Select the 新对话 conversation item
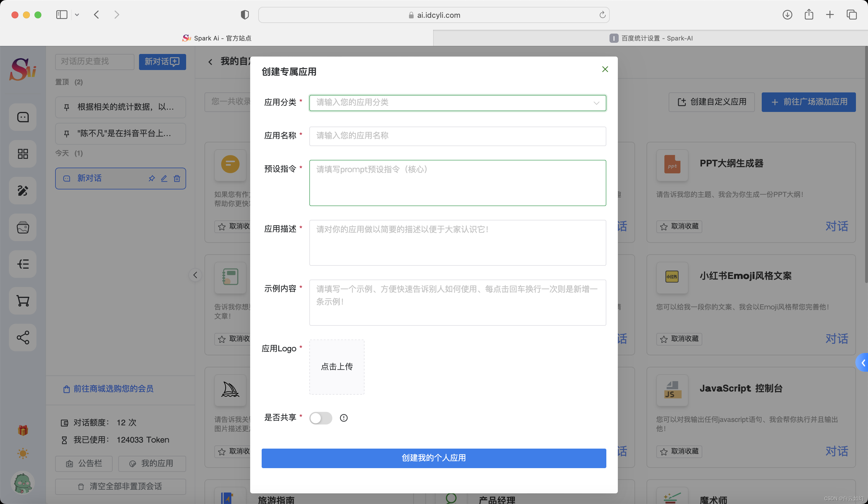The height and width of the screenshot is (504, 868). click(121, 178)
